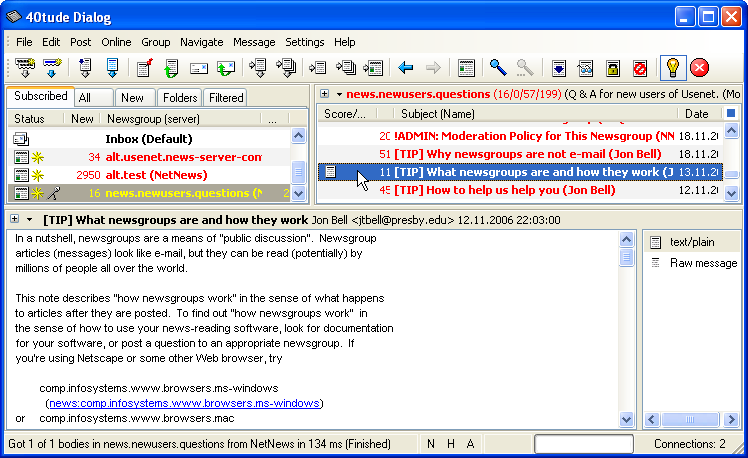Open the news:comp.infosystems.www.browsers.ms-windows link

tap(184, 403)
